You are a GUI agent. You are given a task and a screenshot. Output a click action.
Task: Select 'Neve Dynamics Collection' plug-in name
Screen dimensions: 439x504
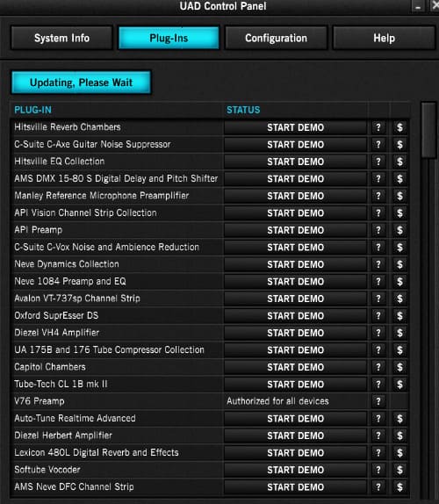pyautogui.click(x=67, y=264)
